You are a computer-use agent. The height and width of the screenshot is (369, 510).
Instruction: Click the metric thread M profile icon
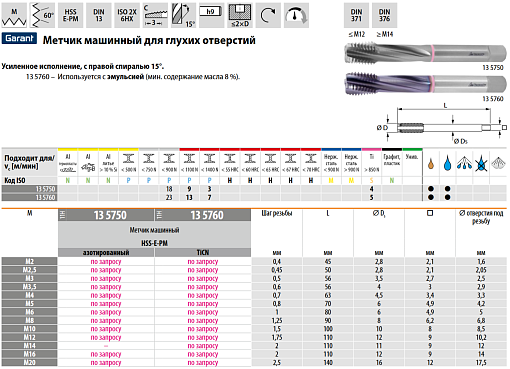14,15
